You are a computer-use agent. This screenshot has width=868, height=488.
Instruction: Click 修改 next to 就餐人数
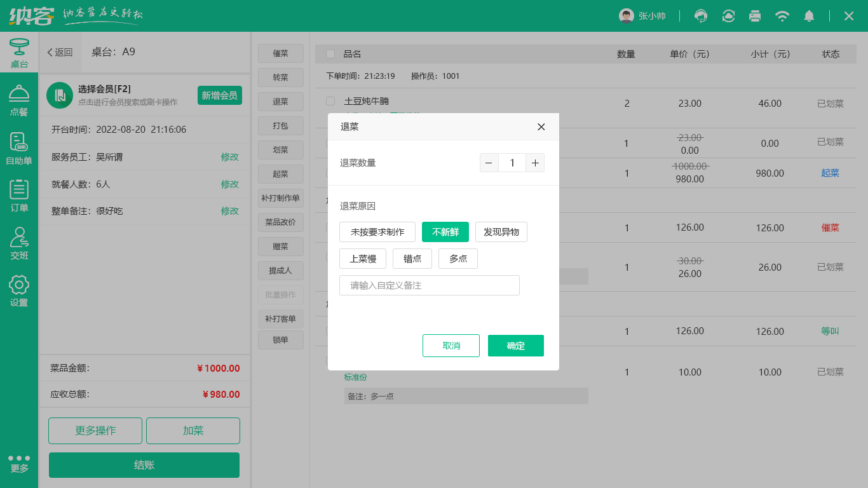coord(229,184)
